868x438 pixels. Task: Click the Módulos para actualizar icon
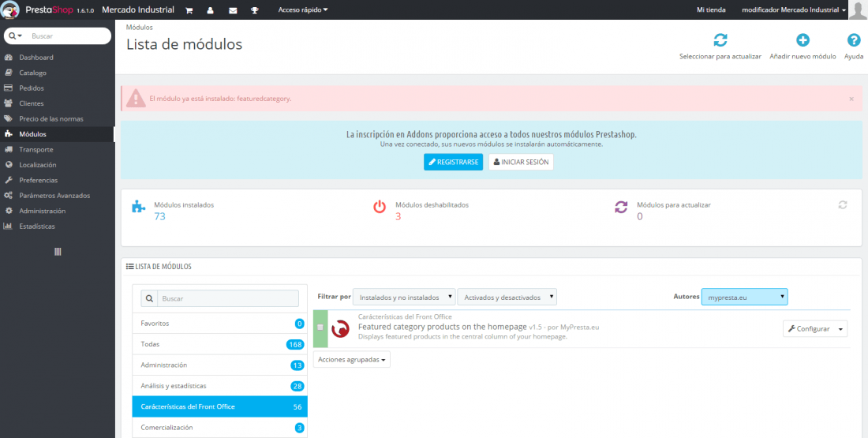[621, 207]
